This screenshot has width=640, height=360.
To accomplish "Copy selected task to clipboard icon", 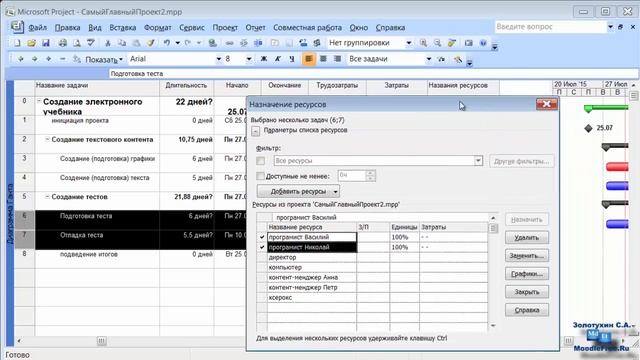I will 122,43.
